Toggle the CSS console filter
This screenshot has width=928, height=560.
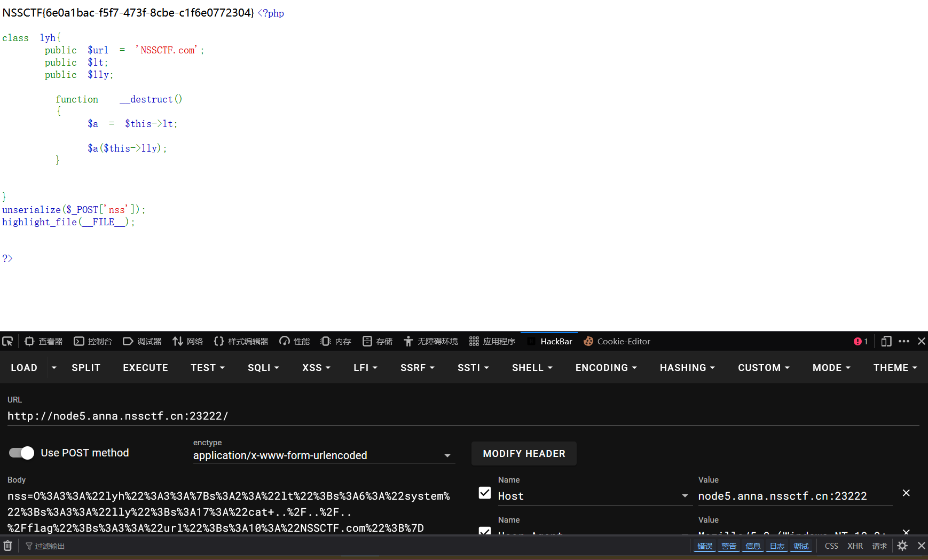coord(831,546)
